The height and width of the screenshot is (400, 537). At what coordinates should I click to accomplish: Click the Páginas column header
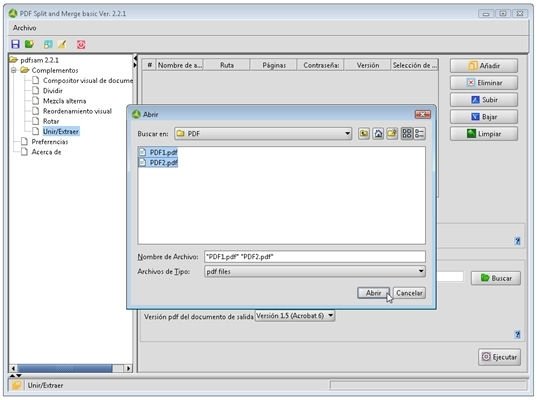(x=274, y=65)
